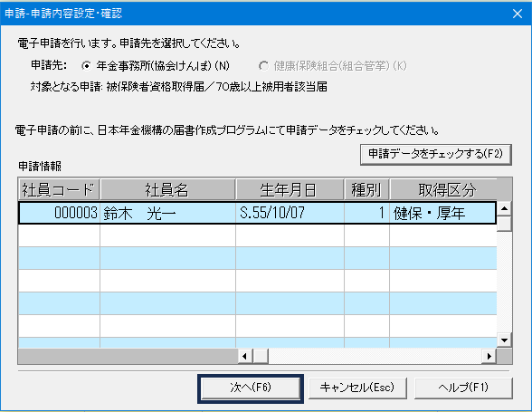This screenshot has width=532, height=412.
Task: Click 社員コード column header
Action: coord(59,189)
